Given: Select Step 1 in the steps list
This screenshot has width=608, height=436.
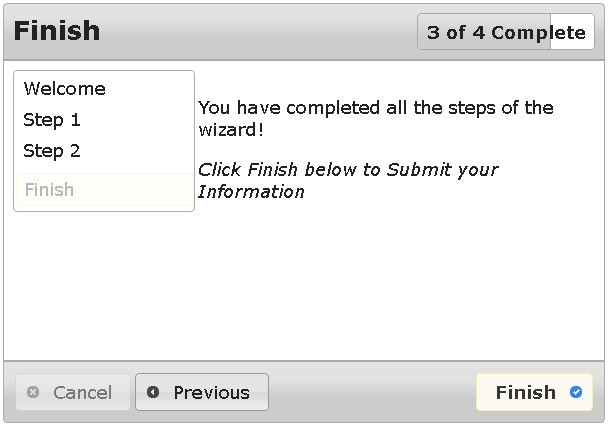Looking at the screenshot, I should [x=52, y=120].
